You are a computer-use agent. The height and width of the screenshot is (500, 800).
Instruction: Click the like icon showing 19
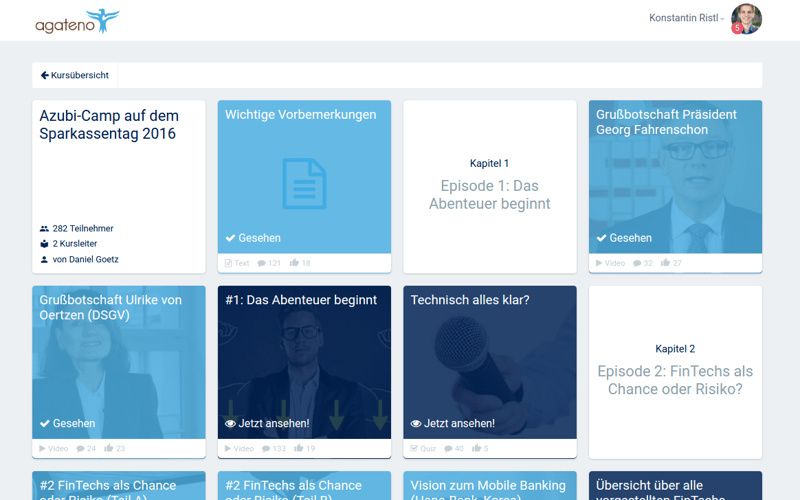[x=298, y=448]
